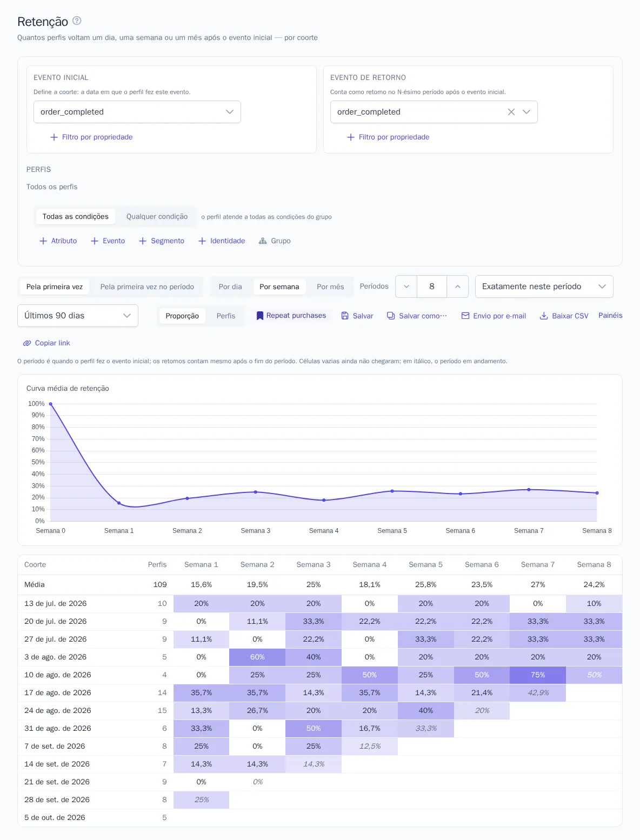The width and height of the screenshot is (640, 840).
Task: Add an Atributo condition
Action: tap(58, 241)
